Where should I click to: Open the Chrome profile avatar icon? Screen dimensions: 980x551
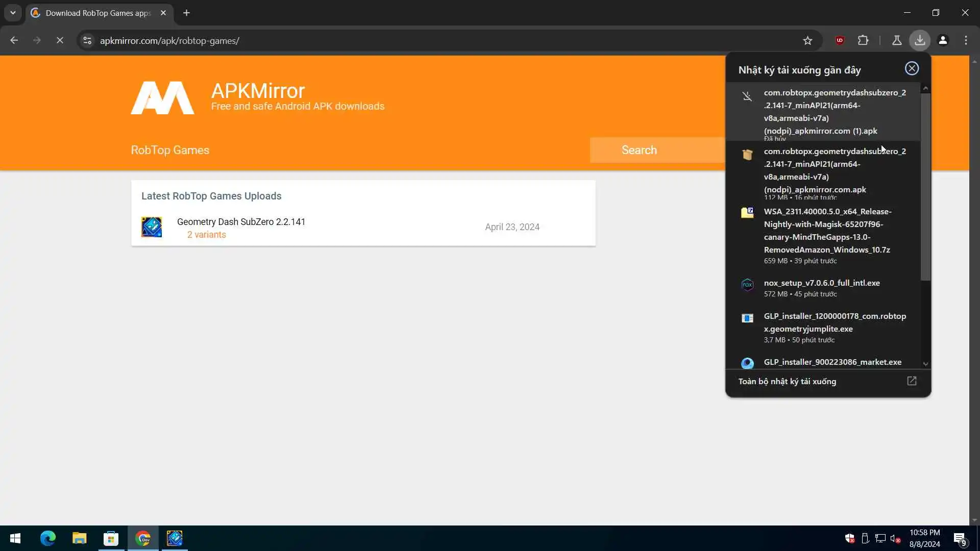[x=943, y=40]
